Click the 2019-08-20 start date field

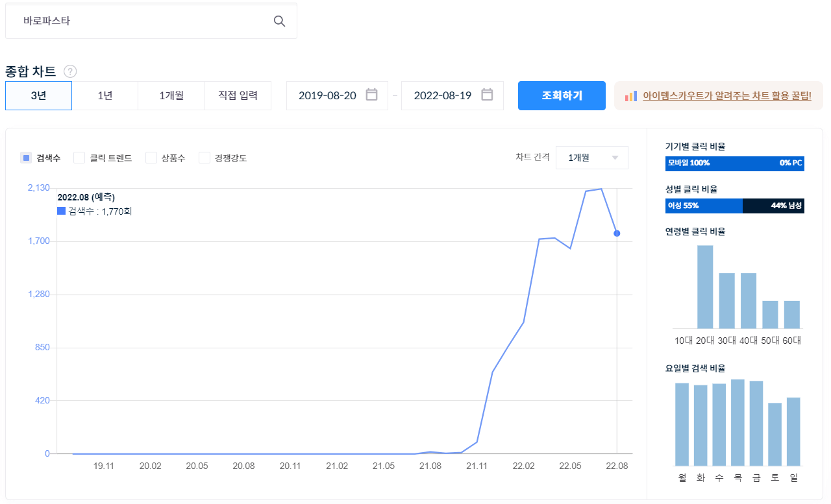click(x=337, y=95)
